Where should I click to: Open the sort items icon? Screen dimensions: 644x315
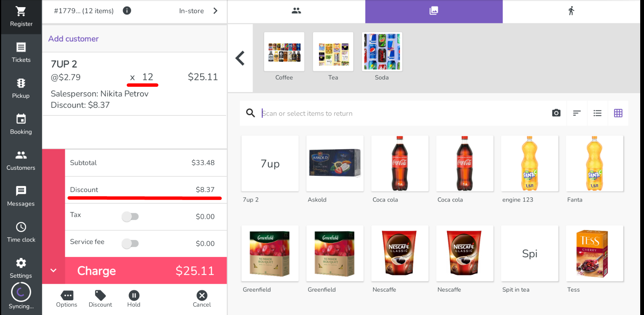click(577, 113)
